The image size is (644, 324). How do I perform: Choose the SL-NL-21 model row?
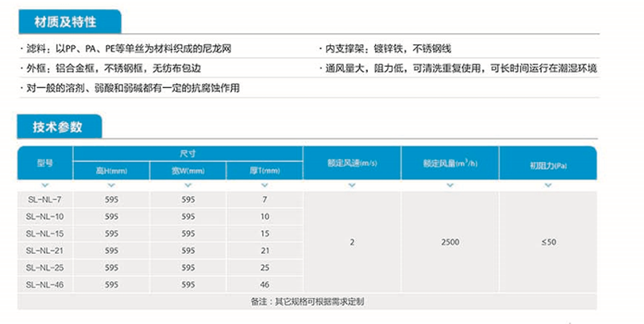(44, 251)
